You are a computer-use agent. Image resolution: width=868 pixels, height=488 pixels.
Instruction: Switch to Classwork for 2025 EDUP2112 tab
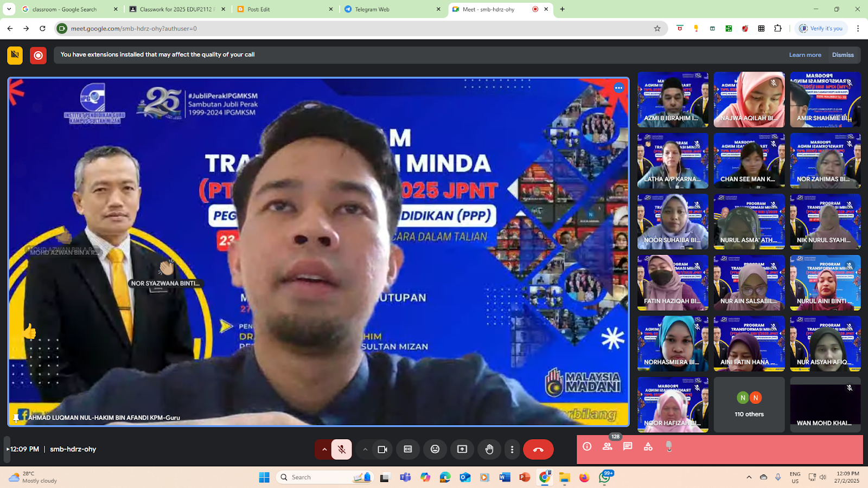[x=177, y=9]
